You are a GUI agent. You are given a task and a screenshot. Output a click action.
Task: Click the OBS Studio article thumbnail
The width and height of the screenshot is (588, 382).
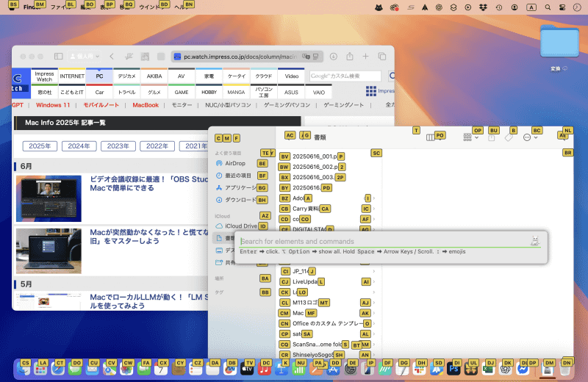49,198
